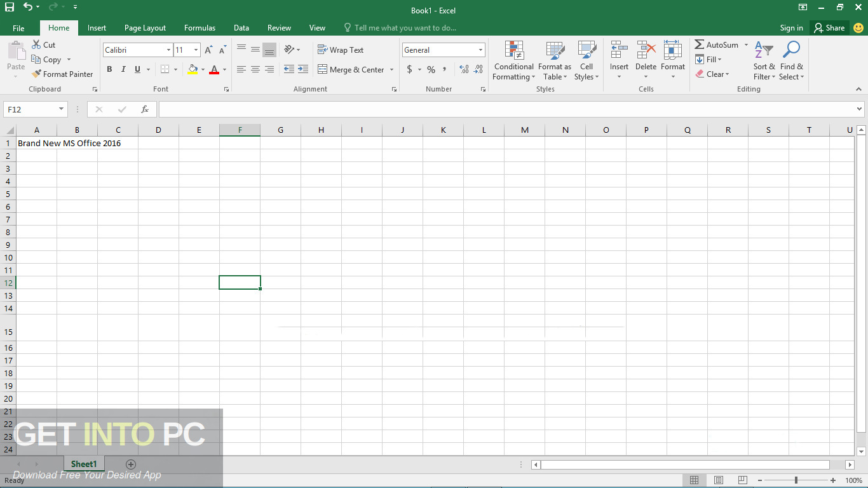Expand the General number format dropdown
868x488 pixels.
pyautogui.click(x=480, y=50)
